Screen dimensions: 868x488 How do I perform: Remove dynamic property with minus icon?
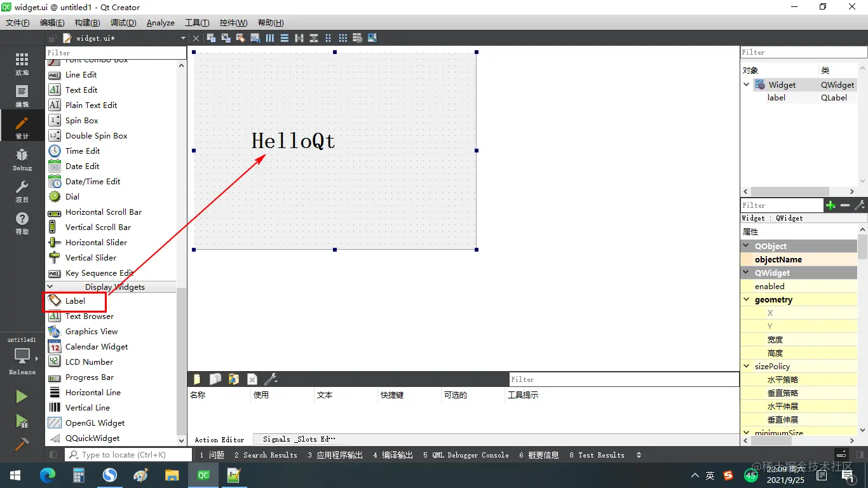(x=845, y=205)
